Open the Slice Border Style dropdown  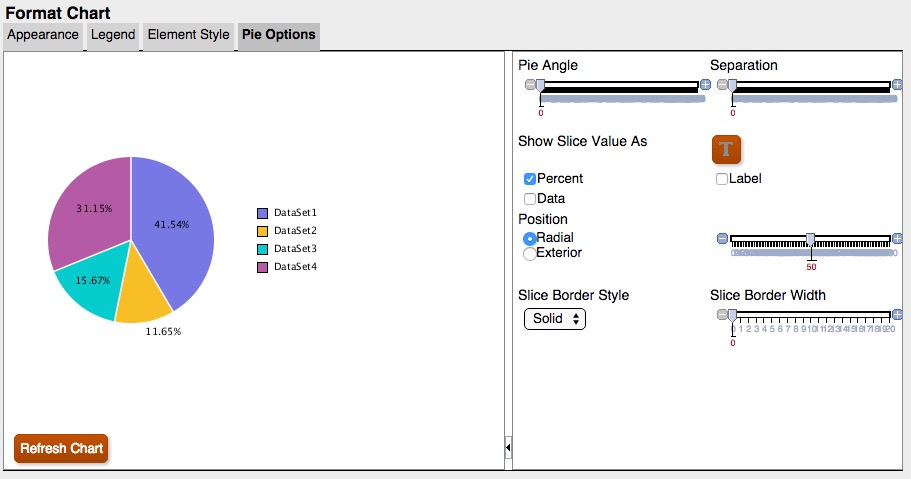[554, 319]
